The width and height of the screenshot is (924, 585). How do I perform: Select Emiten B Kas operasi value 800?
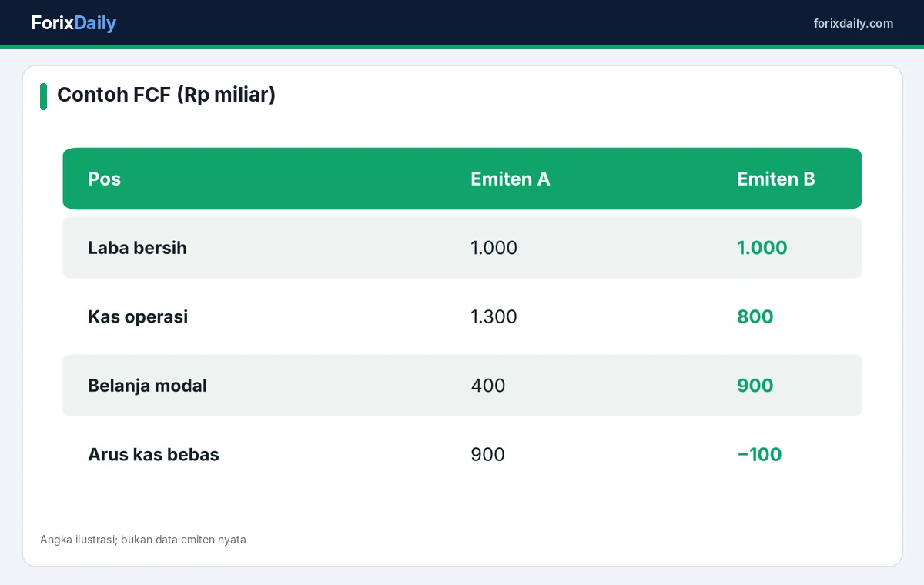point(755,316)
